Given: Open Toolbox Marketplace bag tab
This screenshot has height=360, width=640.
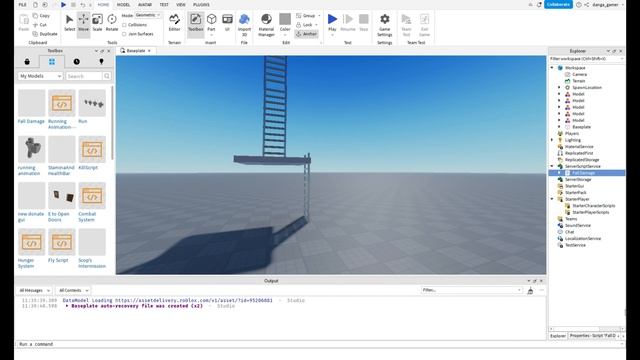Looking at the screenshot, I should (27, 62).
